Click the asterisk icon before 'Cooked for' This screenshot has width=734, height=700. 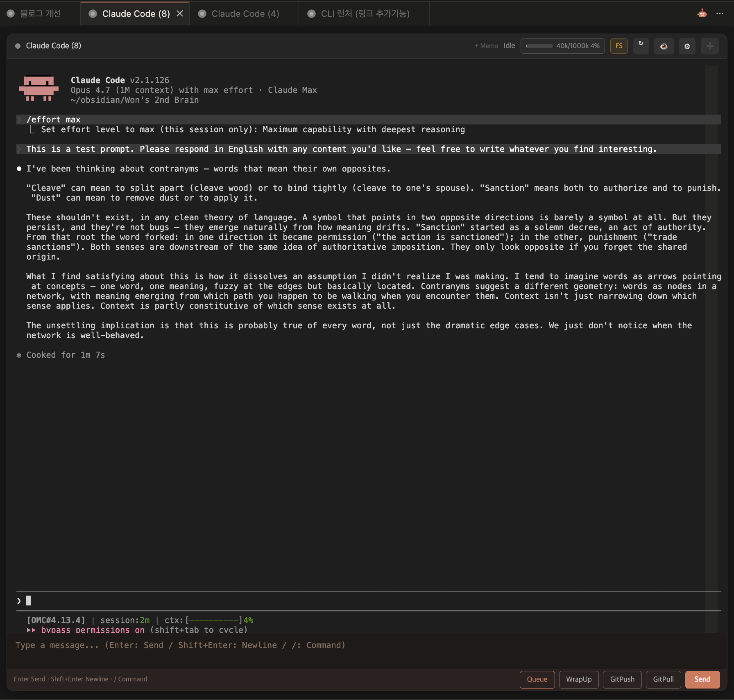19,355
